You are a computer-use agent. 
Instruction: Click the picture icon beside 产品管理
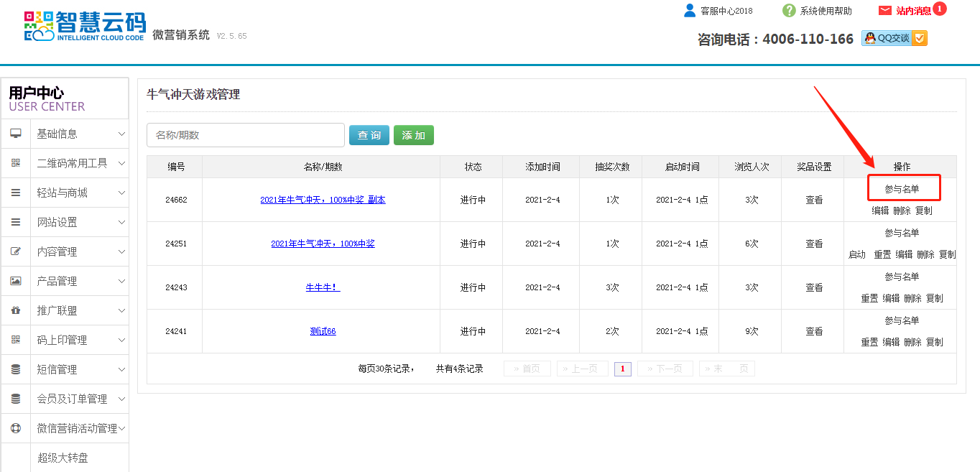[x=16, y=281]
